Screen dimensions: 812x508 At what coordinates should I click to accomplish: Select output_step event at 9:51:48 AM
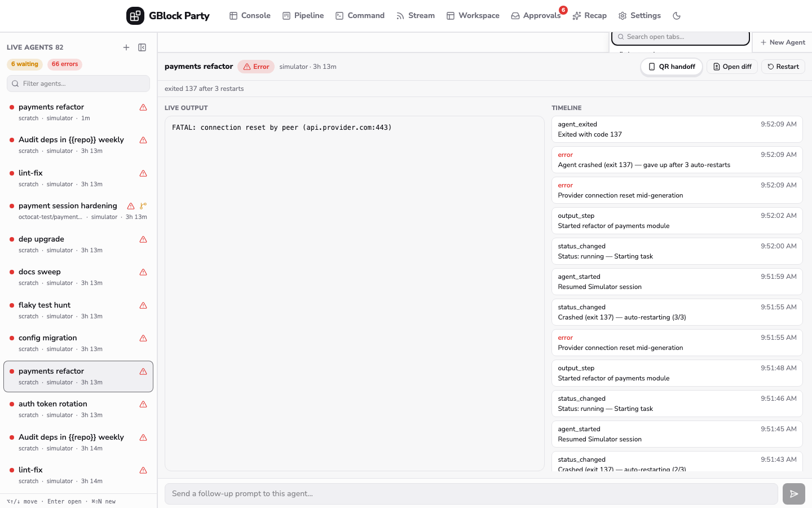[x=677, y=373]
